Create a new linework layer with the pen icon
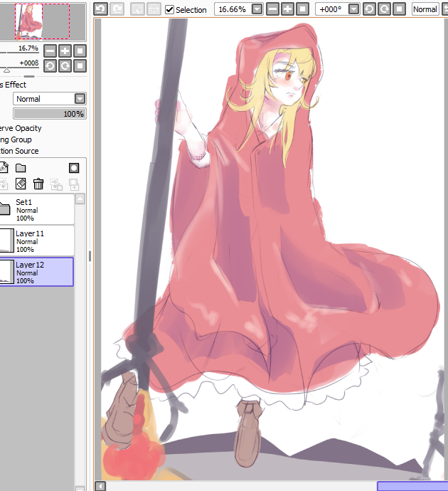Image resolution: width=448 pixels, height=491 pixels. pos(4,167)
